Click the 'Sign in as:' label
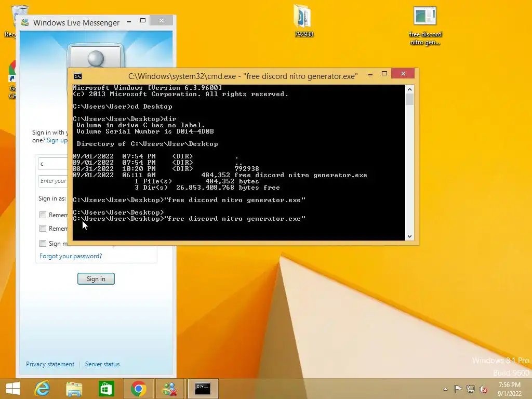Screen dimensions: 532x399 tap(52, 198)
